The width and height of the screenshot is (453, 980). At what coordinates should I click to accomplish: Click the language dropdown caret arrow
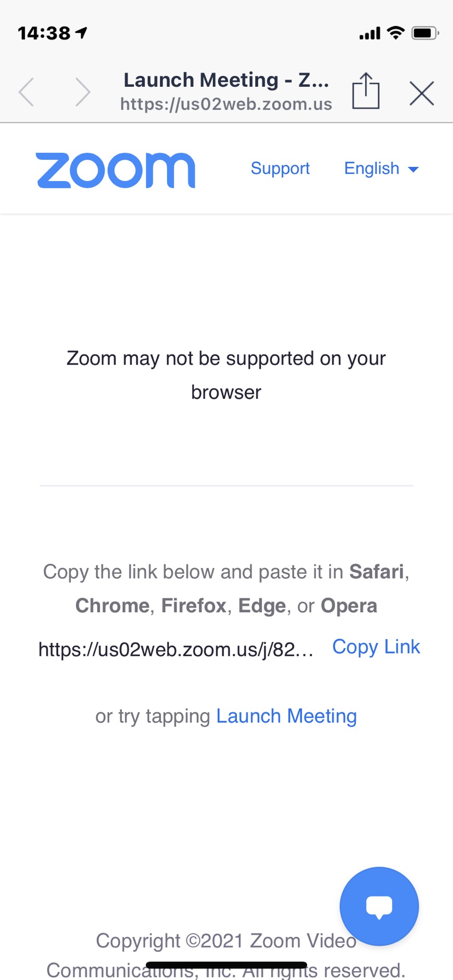pyautogui.click(x=413, y=170)
